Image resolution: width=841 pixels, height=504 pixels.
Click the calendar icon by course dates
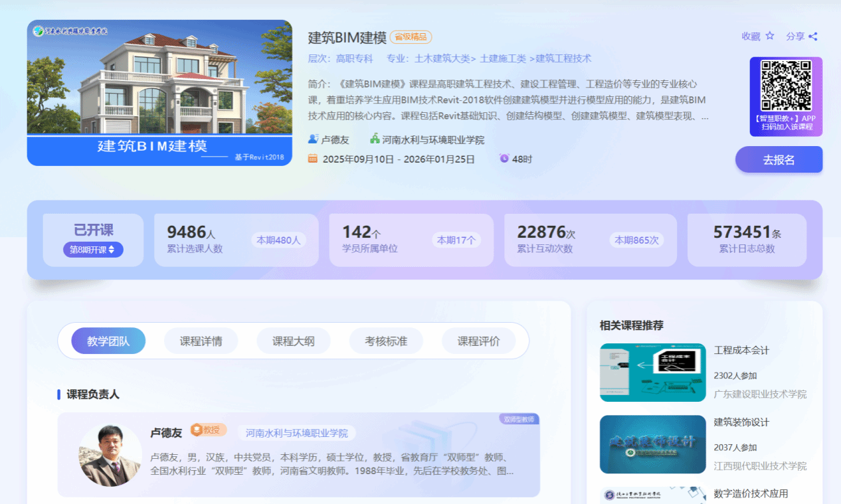313,159
